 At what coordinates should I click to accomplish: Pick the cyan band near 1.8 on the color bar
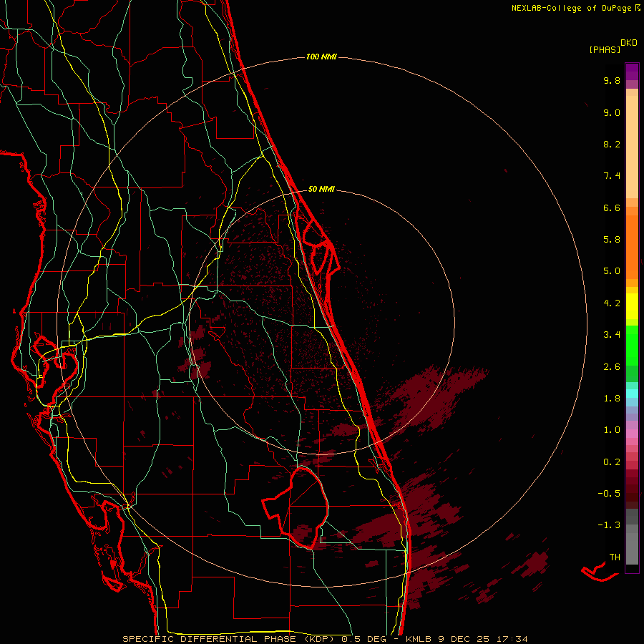[632, 394]
